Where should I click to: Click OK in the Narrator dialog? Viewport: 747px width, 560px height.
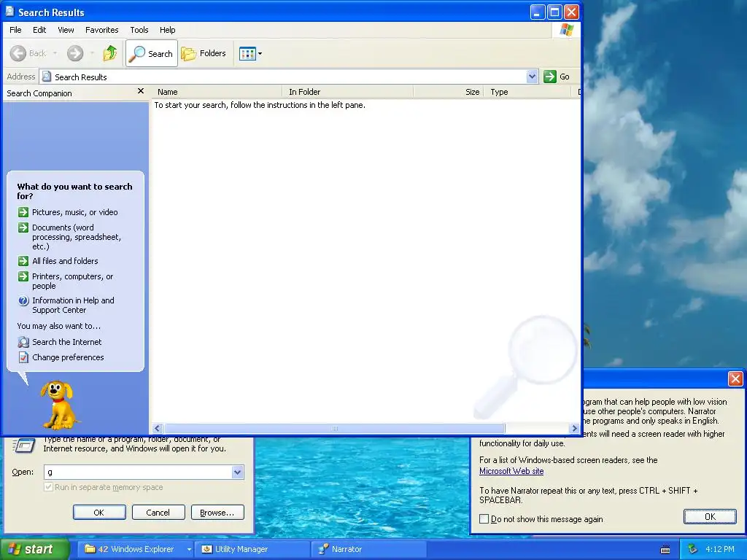710,517
